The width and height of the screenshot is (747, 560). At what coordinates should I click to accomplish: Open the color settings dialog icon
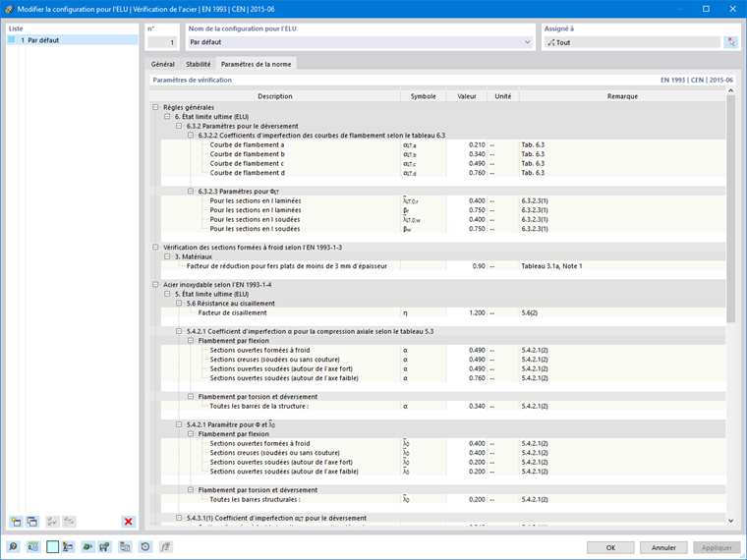69,546
